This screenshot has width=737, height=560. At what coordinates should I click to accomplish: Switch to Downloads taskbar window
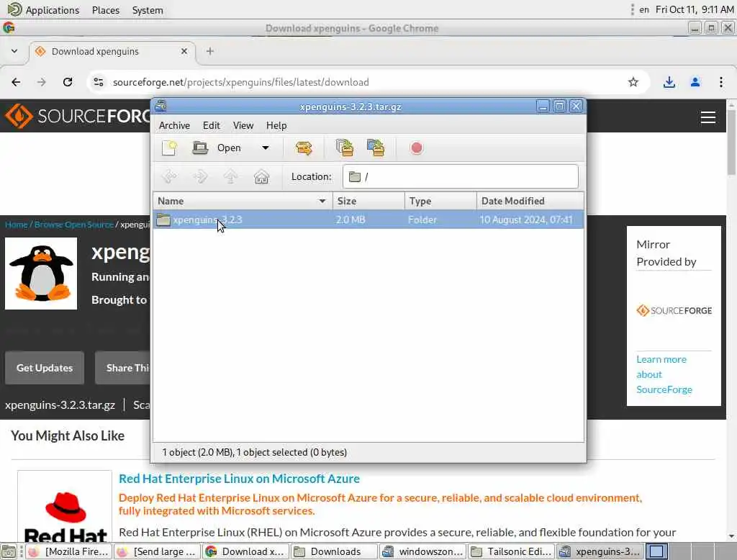334,551
